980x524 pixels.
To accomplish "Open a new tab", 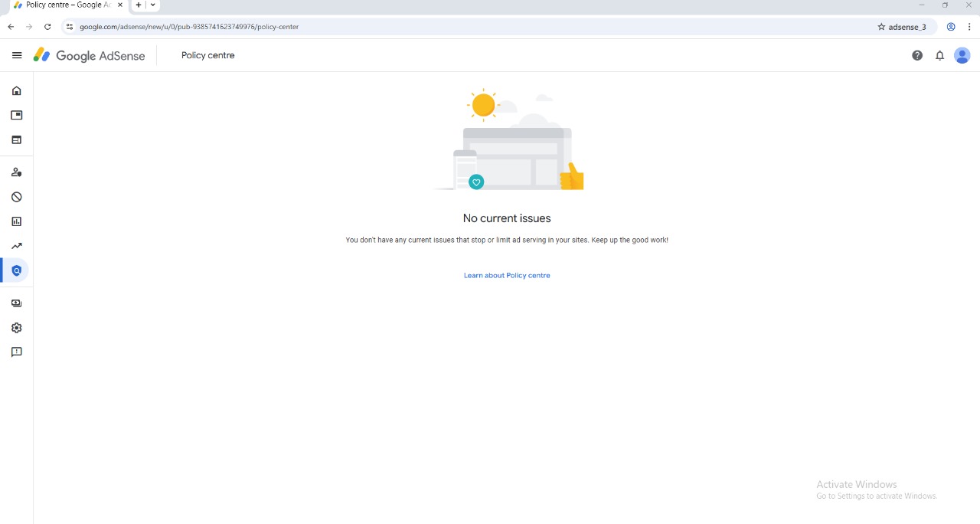I will click(x=139, y=5).
